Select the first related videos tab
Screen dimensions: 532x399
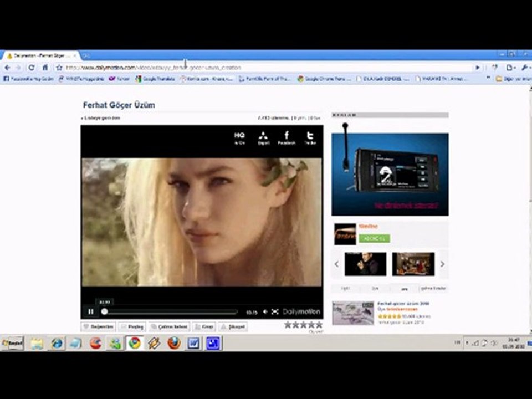coord(345,288)
